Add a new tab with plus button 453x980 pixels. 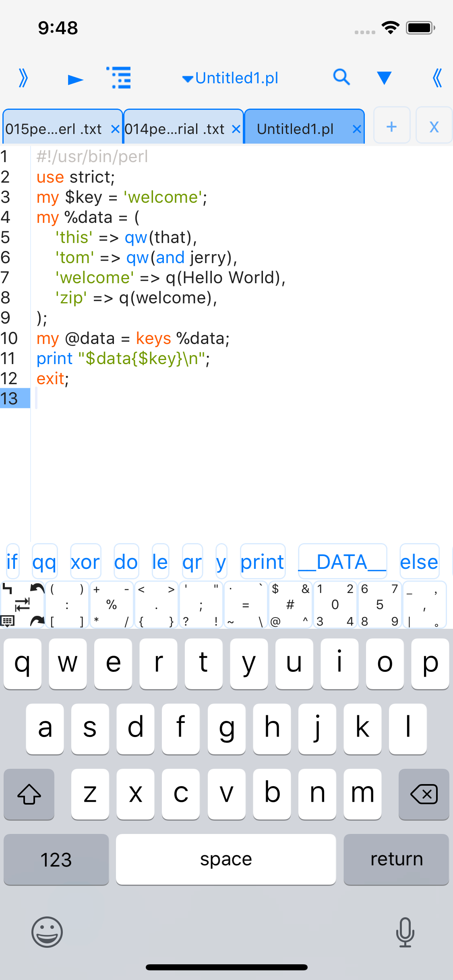(x=392, y=125)
